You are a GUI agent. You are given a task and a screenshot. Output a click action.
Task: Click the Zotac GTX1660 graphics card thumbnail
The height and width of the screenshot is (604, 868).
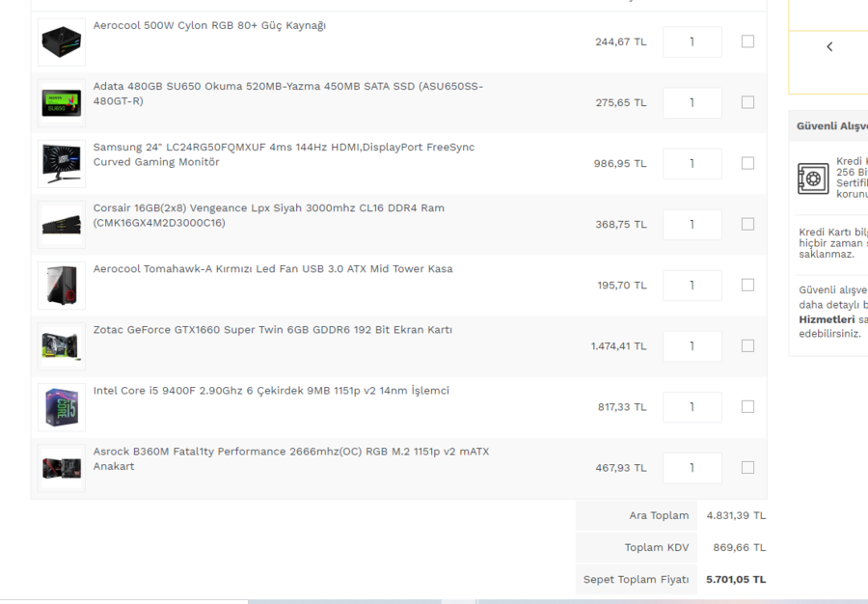point(62,346)
